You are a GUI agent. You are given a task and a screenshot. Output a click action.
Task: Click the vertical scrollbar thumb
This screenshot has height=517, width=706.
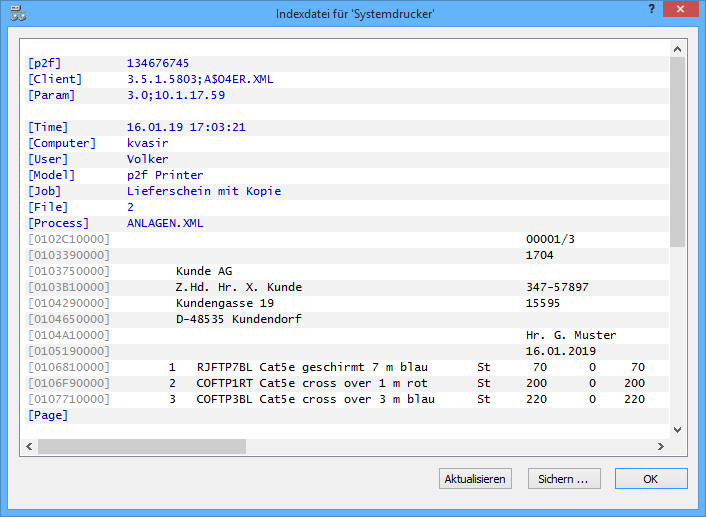click(677, 150)
